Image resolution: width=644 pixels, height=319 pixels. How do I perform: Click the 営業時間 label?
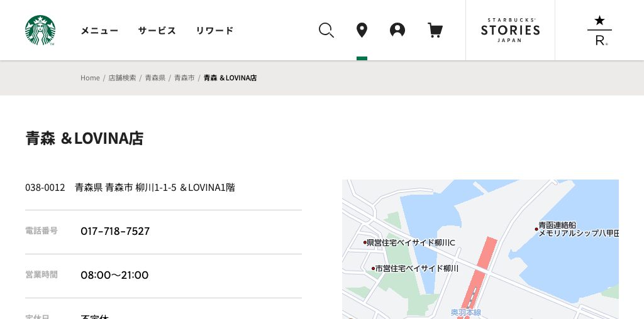click(42, 274)
